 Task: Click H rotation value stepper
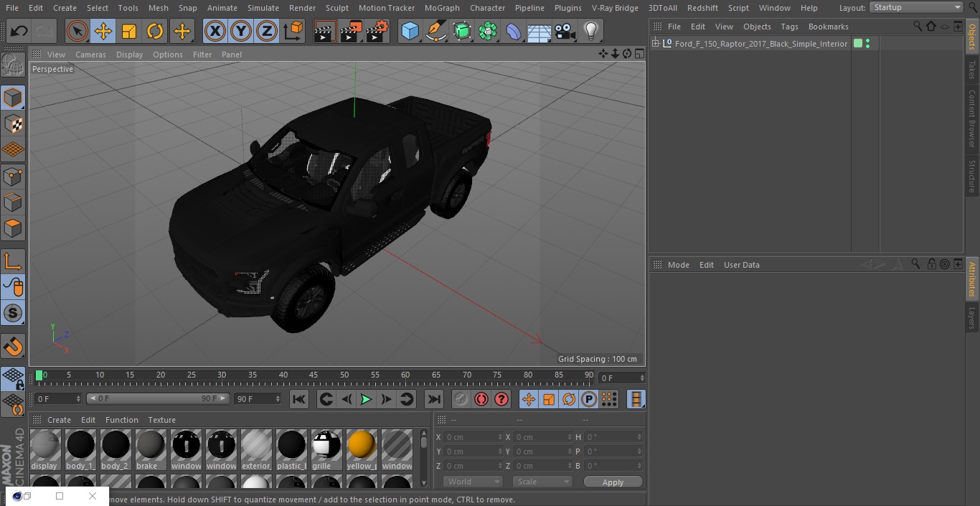639,437
